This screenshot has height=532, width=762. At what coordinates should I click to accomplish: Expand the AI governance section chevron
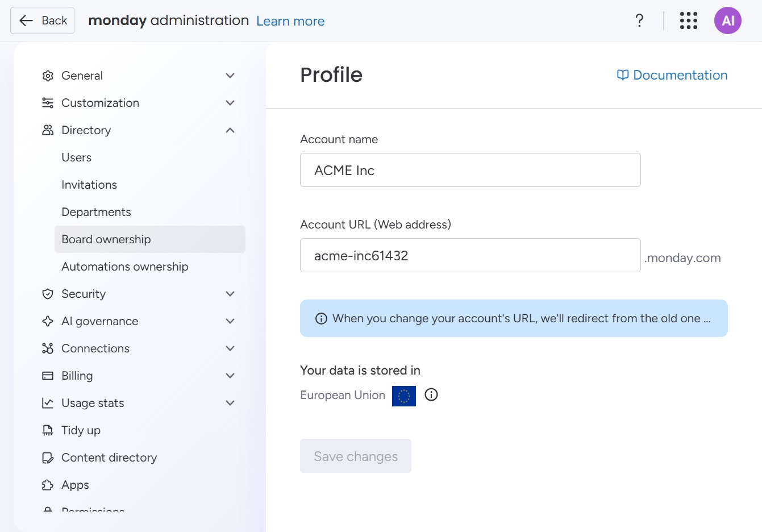[x=230, y=321]
